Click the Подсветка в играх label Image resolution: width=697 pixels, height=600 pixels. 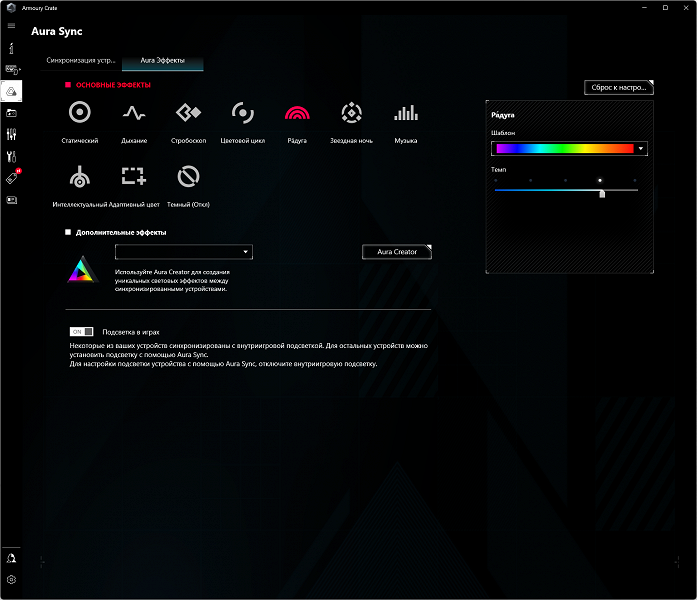131,332
